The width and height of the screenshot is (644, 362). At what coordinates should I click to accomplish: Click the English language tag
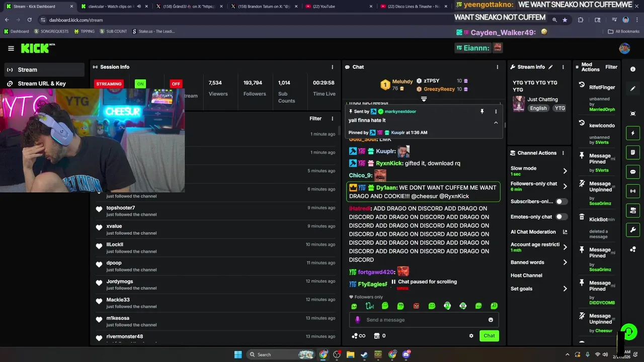(x=538, y=108)
